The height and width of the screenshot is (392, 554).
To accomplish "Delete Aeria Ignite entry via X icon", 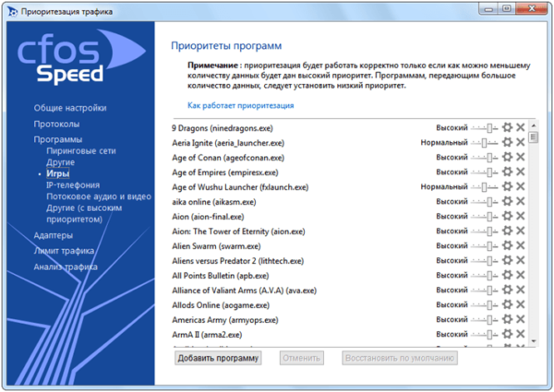I will 521,142.
